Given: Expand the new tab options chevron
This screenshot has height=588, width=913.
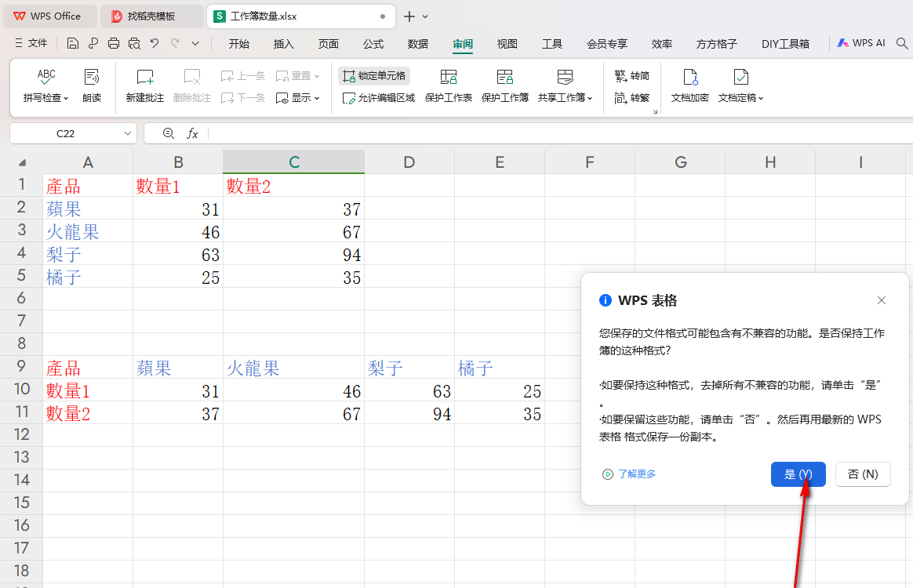Looking at the screenshot, I should pyautogui.click(x=425, y=16).
